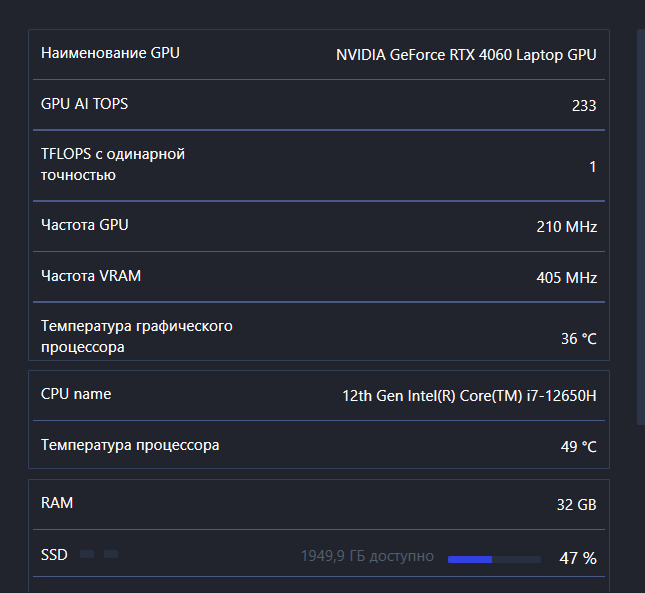Viewport: 645px width, 593px height.
Task: Click the TFLOPS с одинарной точностью label
Action: point(113,165)
